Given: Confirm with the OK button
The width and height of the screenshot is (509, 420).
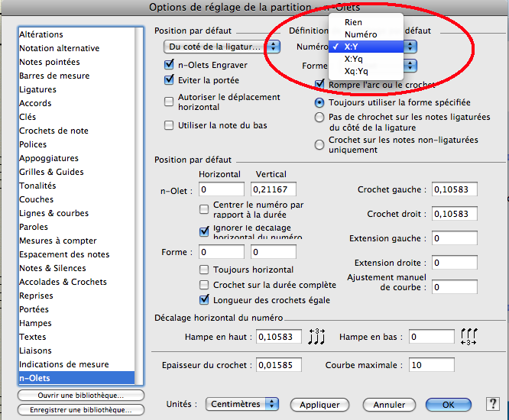Looking at the screenshot, I should [449, 404].
